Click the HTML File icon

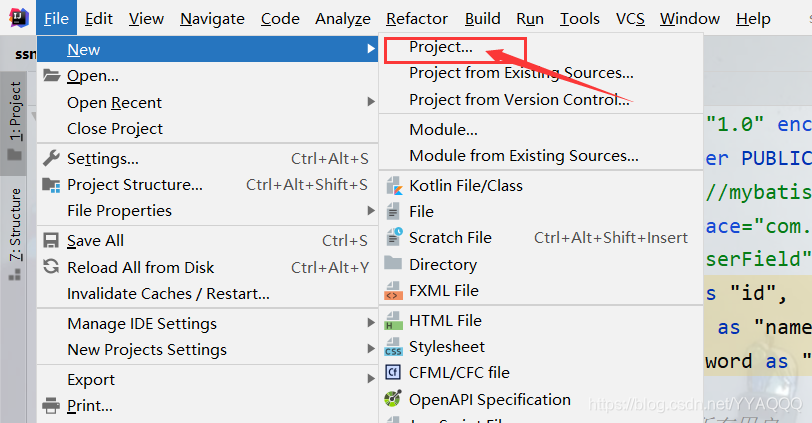[x=393, y=320]
